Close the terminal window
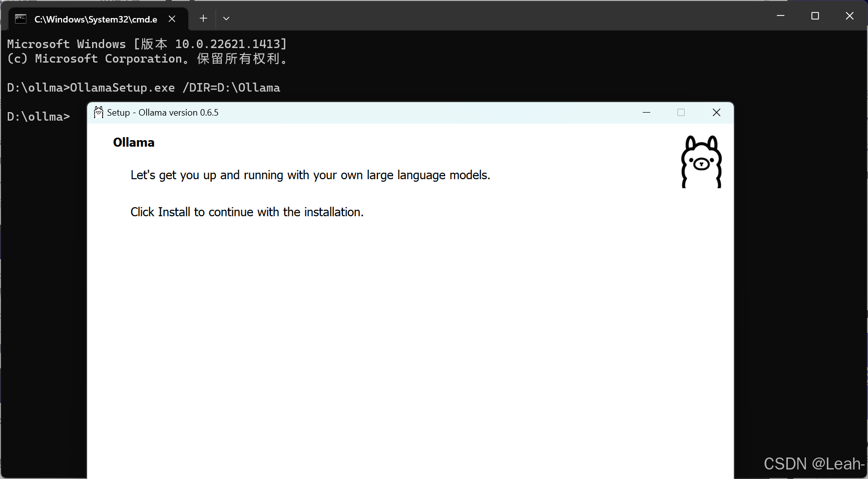 pos(849,16)
